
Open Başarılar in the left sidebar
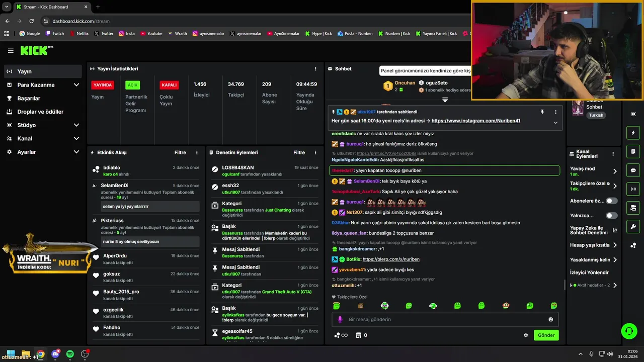click(x=43, y=99)
